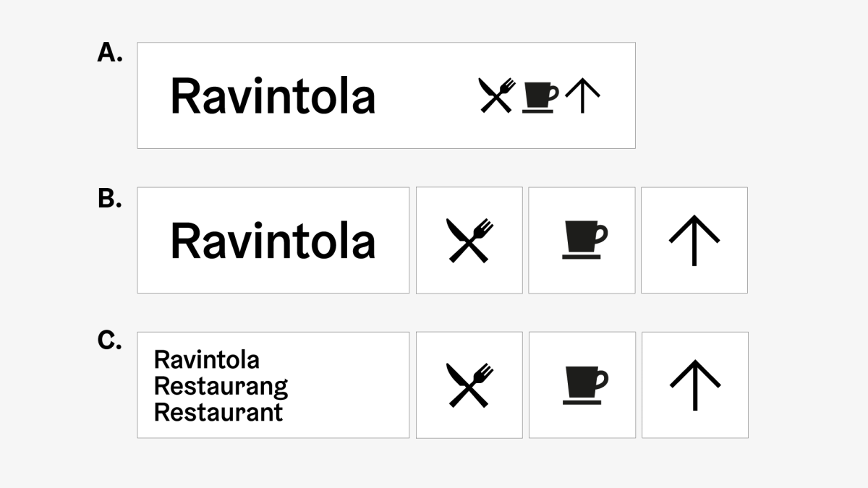Click the up arrow icon in sign A

[583, 96]
